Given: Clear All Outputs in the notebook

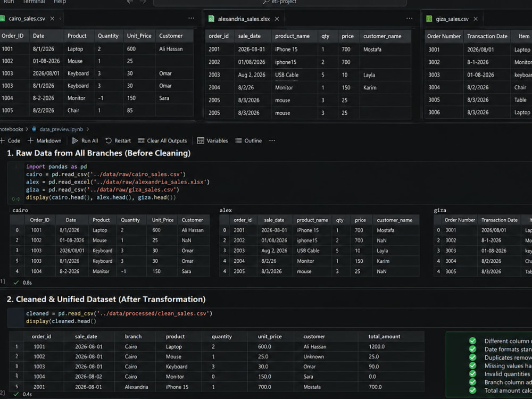Looking at the screenshot, I should coord(162,141).
